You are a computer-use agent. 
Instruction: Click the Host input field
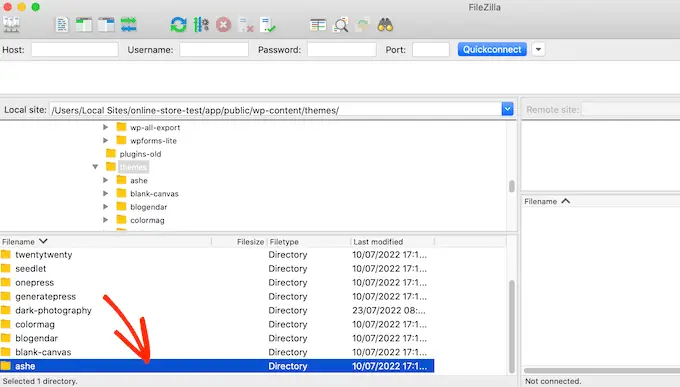pyautogui.click(x=75, y=49)
